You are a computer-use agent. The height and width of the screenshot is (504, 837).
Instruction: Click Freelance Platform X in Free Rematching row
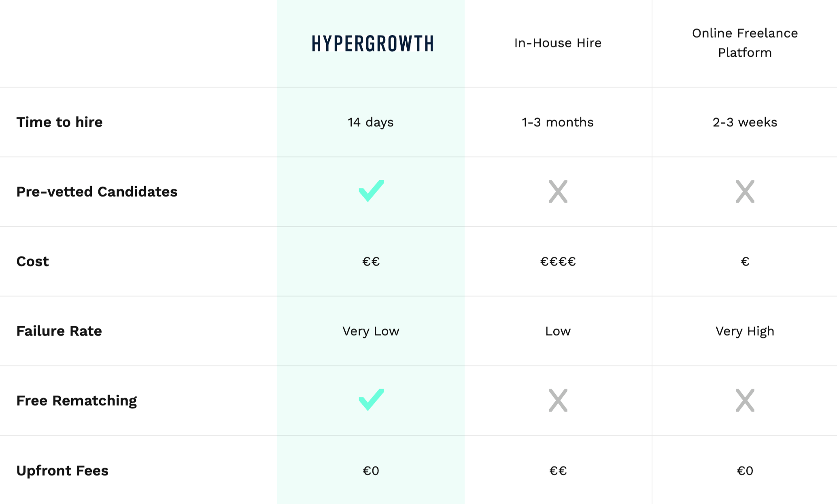pos(745,400)
